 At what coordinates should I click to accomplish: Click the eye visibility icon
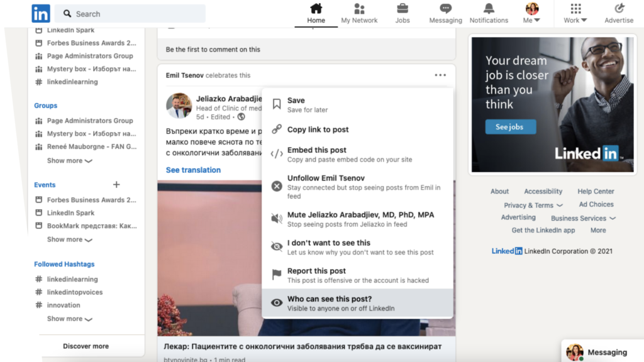(x=277, y=303)
